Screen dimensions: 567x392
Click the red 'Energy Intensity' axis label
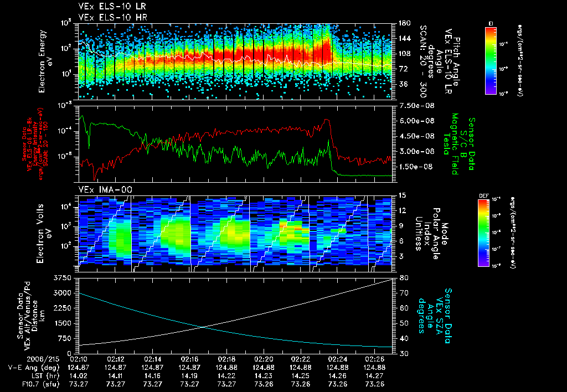tap(35, 145)
